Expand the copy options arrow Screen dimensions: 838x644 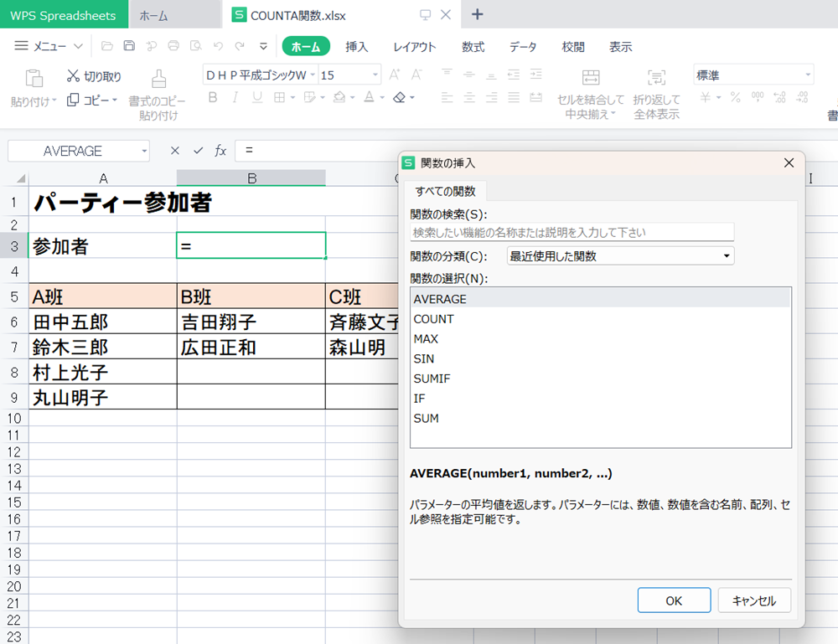[x=114, y=100]
